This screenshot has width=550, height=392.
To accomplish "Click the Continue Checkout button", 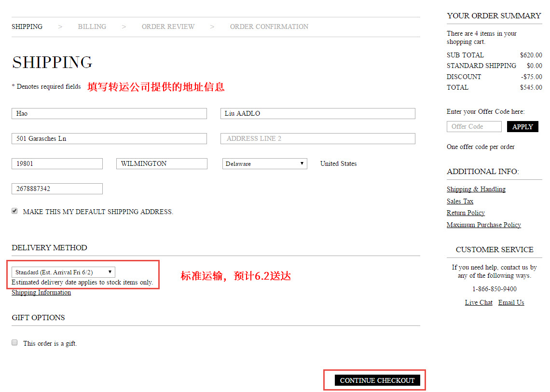I will [377, 380].
